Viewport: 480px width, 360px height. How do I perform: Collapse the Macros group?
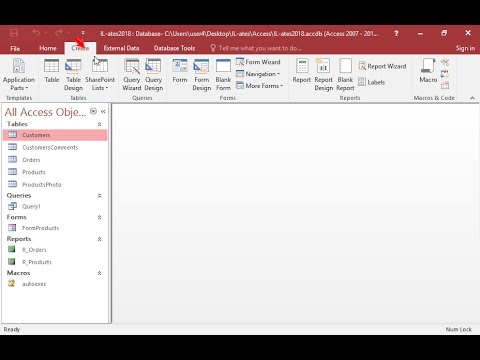coord(99,273)
